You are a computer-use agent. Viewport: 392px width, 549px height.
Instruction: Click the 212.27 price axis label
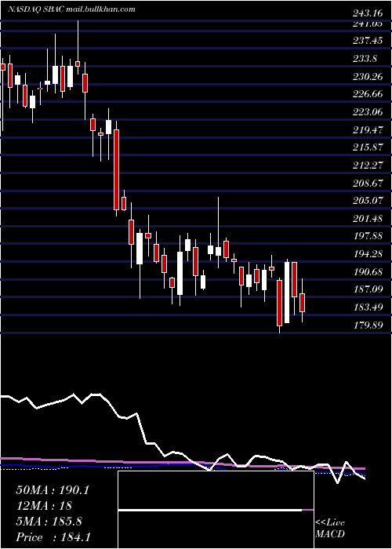coord(368,165)
